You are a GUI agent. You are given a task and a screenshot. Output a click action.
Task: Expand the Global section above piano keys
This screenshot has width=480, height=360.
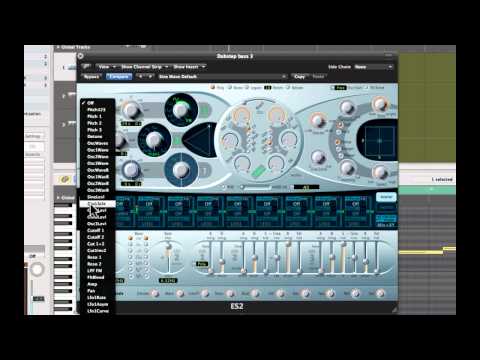point(58,198)
